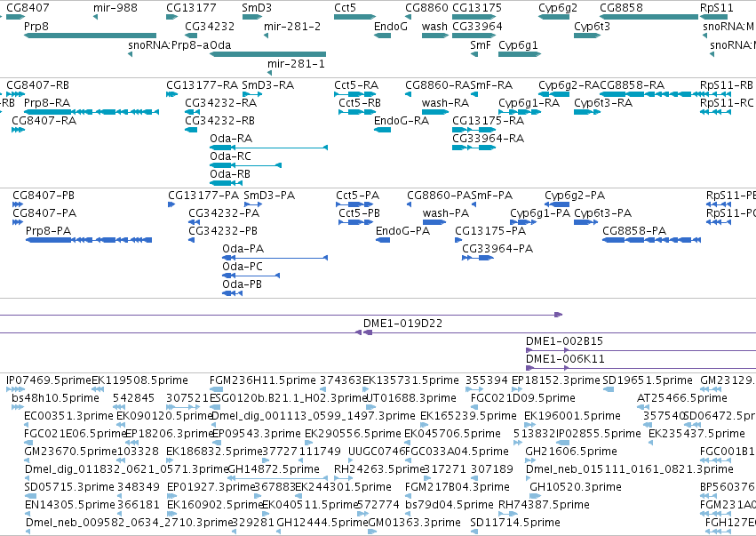Click the CG13175 gene label
This screenshot has height=536, width=756.
click(x=477, y=8)
